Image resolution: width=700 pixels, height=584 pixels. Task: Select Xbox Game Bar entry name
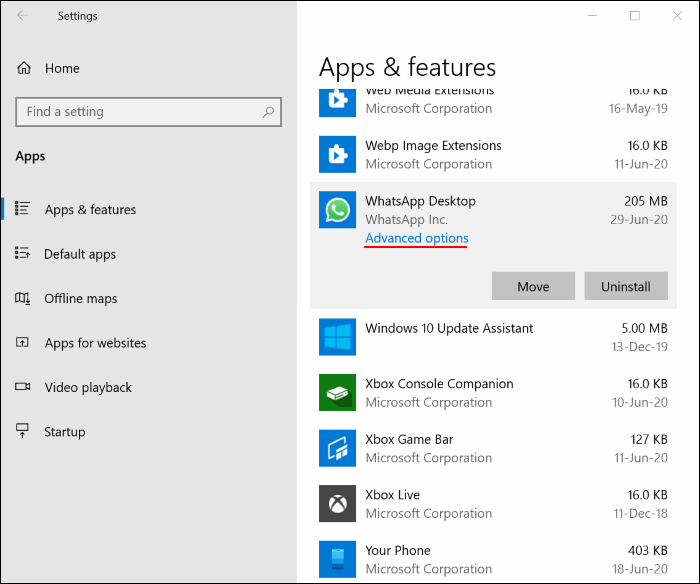click(x=409, y=439)
